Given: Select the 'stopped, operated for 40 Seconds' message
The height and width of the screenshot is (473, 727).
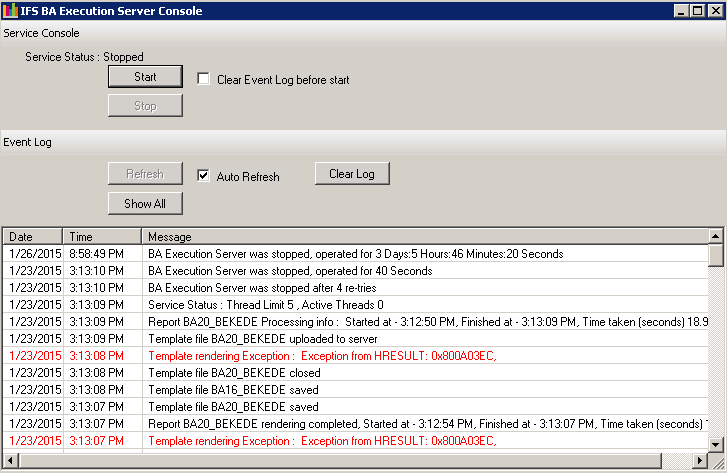Looking at the screenshot, I should click(290, 271).
